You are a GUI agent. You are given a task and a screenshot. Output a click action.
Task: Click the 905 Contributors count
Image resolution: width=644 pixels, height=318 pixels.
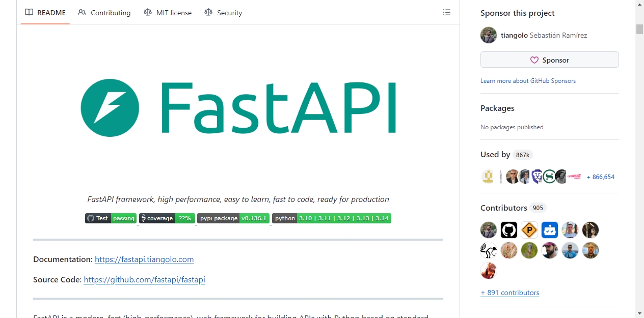tap(538, 208)
